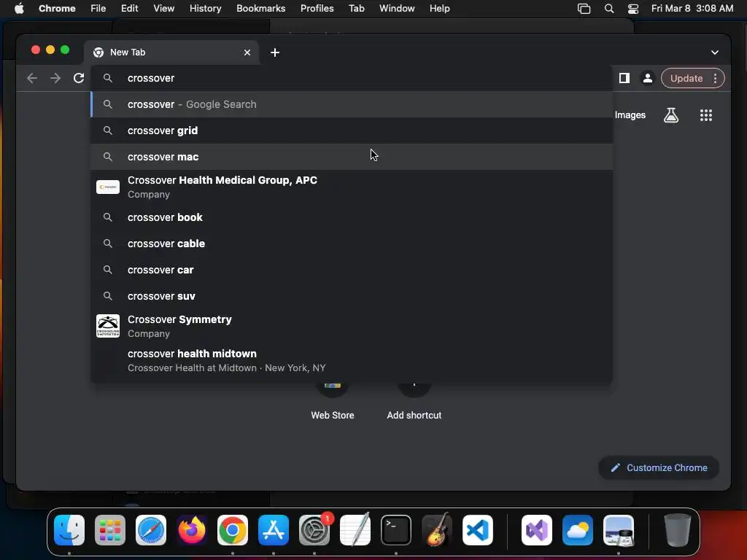This screenshot has height=560, width=747.
Task: Open the View menu
Action: pyautogui.click(x=163, y=8)
